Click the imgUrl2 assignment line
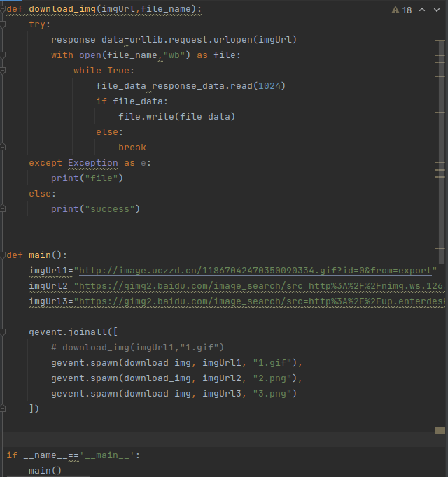This screenshot has width=448, height=477. (237, 286)
